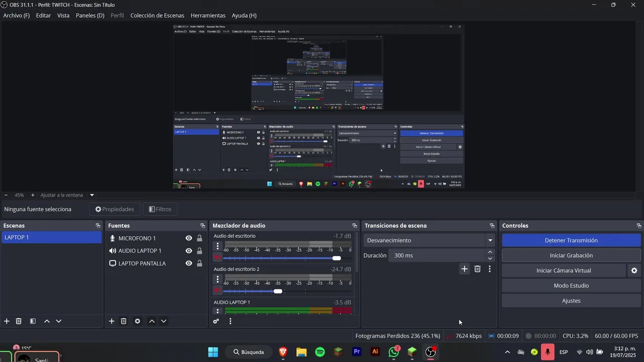
Task: Open source Filtros button
Action: click(x=160, y=209)
